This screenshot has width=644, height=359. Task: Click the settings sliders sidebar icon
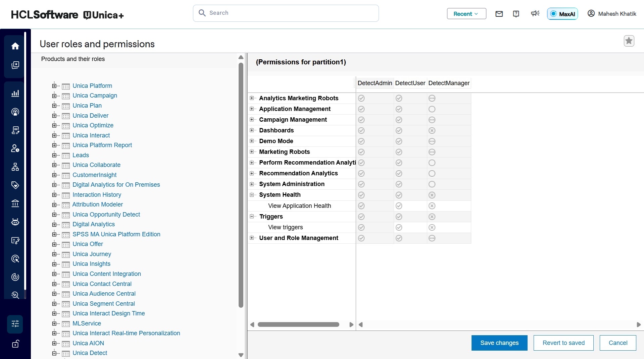point(15,324)
